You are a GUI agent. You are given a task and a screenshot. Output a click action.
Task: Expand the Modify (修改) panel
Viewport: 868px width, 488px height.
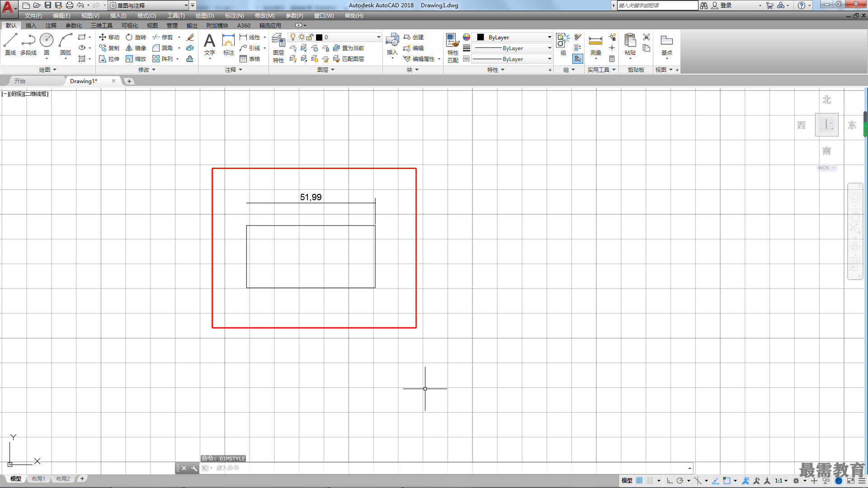pyautogui.click(x=147, y=70)
